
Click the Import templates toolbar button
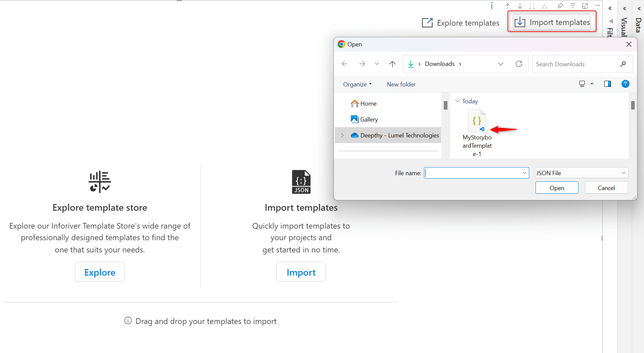(552, 22)
